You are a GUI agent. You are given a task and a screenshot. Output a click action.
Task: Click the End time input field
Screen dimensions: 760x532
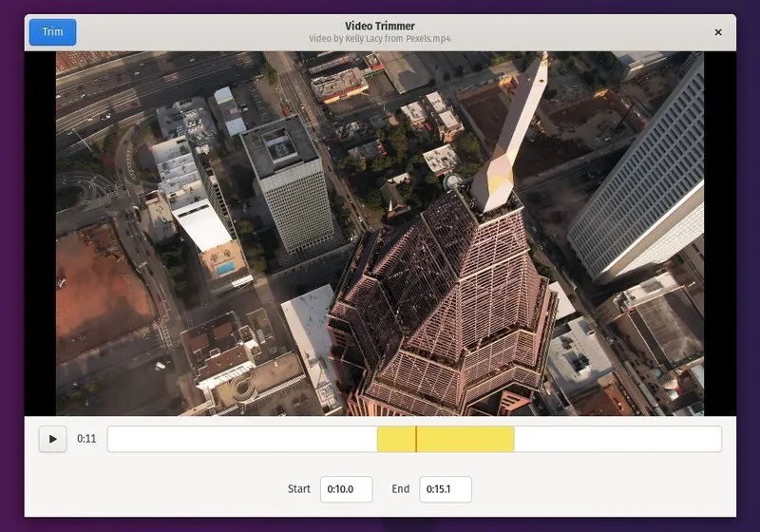[445, 489]
